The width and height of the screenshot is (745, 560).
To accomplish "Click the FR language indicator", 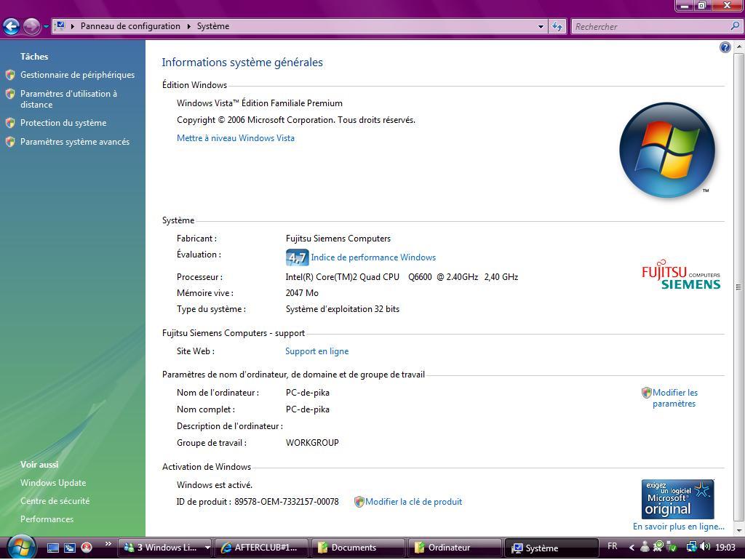I will (x=613, y=547).
